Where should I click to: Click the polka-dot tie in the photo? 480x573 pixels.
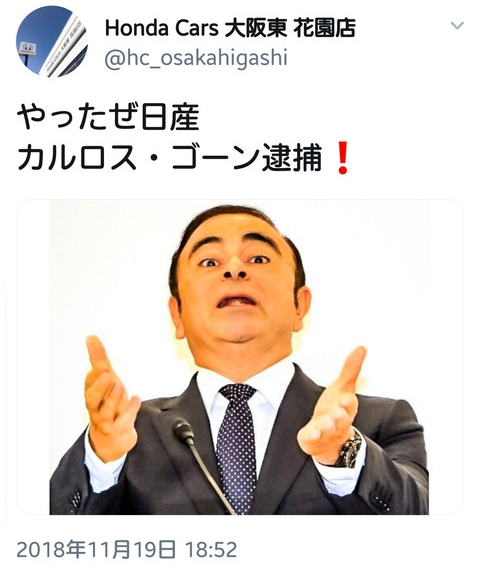(x=237, y=445)
